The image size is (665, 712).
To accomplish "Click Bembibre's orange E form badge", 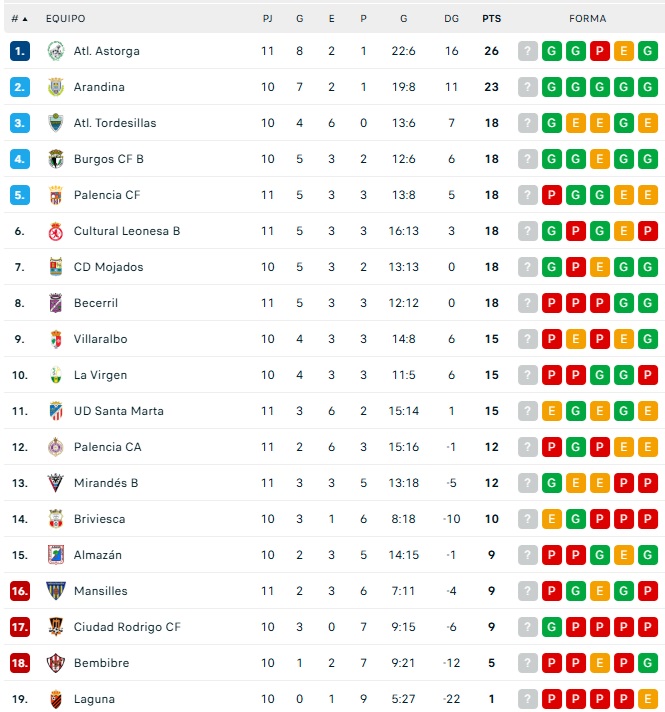I will coord(600,663).
